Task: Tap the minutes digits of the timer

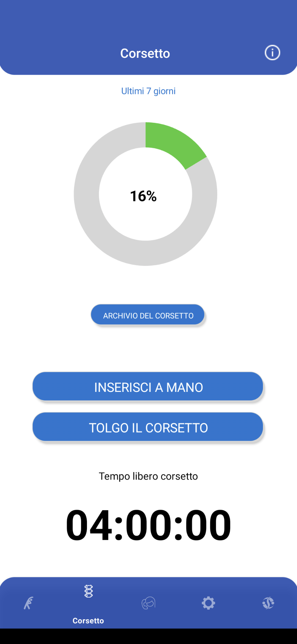Action: (148, 525)
